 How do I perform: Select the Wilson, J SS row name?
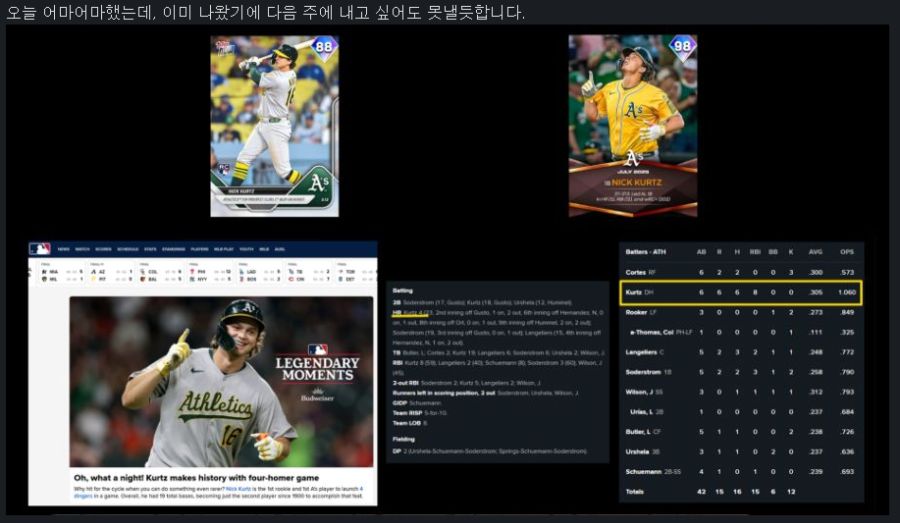coord(644,392)
